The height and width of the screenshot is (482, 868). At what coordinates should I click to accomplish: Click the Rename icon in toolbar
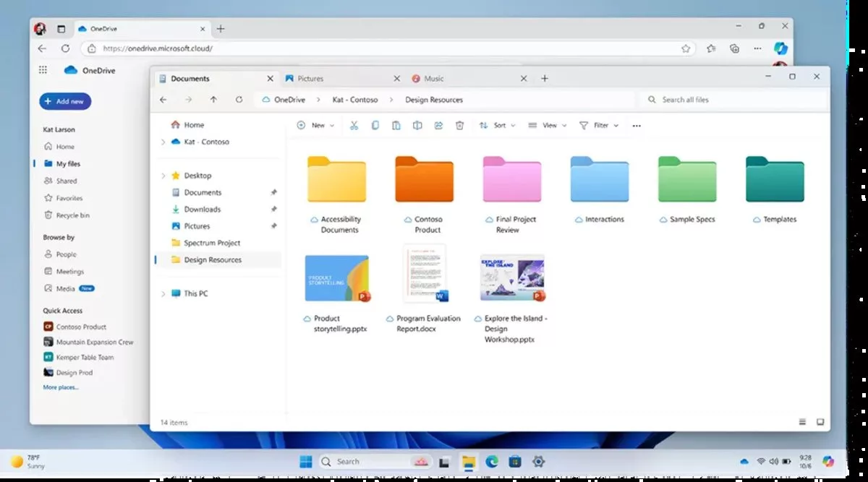point(417,125)
